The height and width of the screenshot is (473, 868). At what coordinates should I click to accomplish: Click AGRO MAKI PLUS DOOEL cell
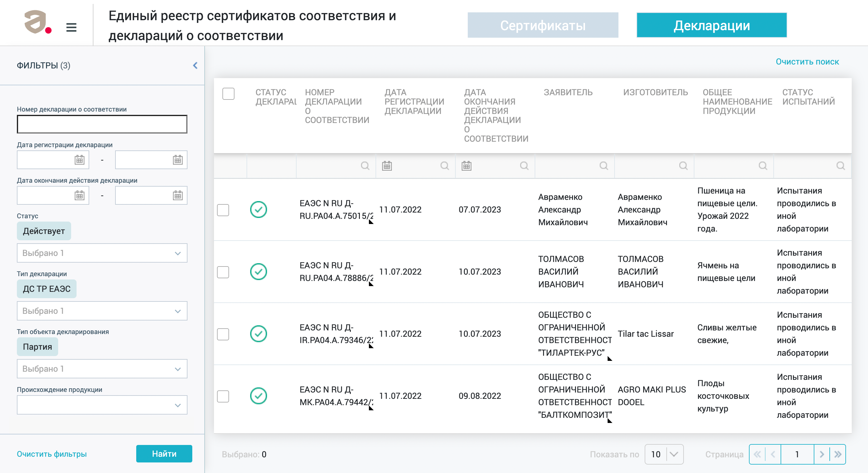pyautogui.click(x=652, y=396)
